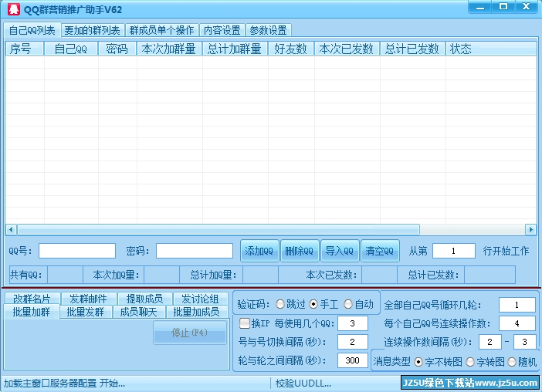542x392 pixels.
Task: Minimize the QQ群营销推广助手 window
Action: click(x=479, y=7)
